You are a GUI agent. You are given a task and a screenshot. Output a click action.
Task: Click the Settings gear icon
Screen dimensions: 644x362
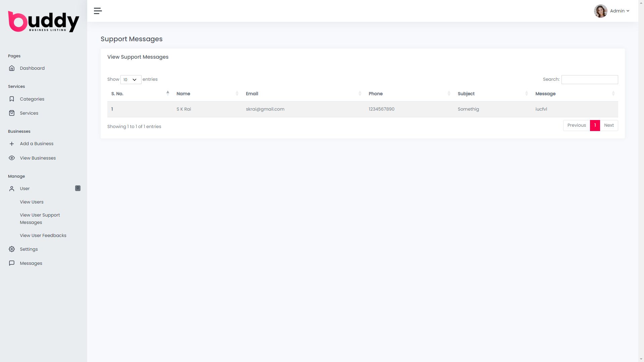[12, 249]
